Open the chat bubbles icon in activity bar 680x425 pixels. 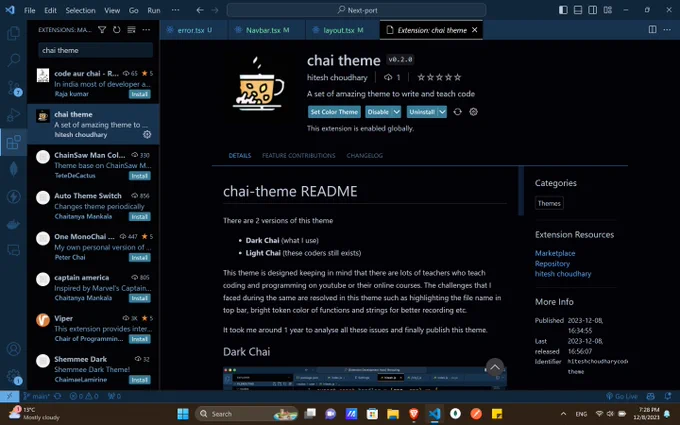pos(13,250)
